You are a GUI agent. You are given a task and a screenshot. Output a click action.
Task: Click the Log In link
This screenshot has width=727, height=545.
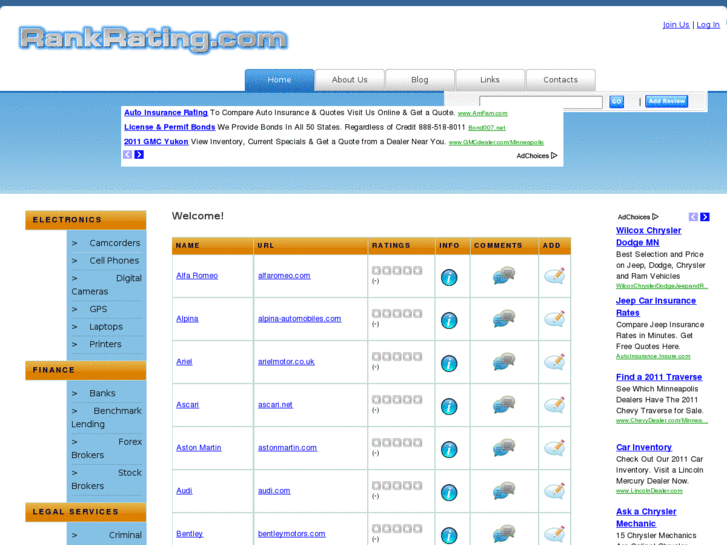point(708,25)
